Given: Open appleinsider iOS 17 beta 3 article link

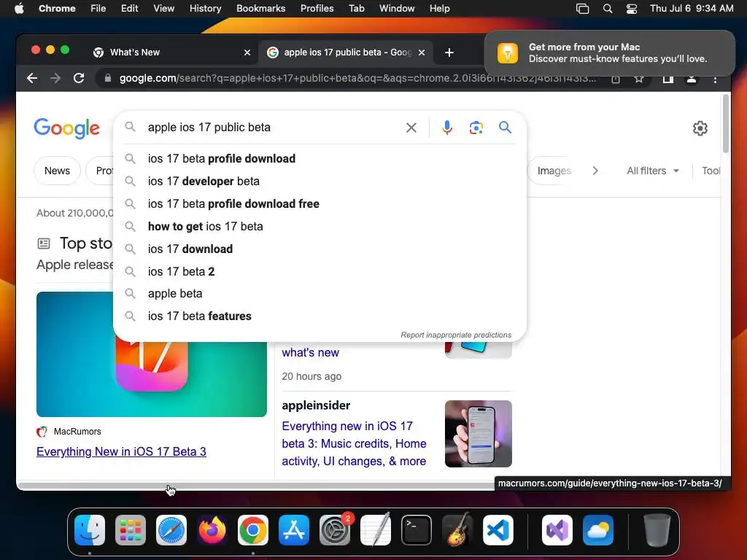Looking at the screenshot, I should click(x=354, y=443).
